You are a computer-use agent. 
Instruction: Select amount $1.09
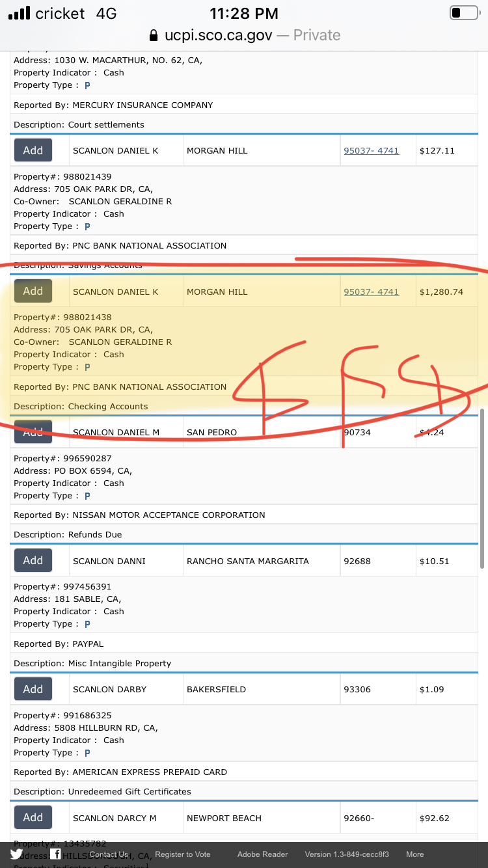click(432, 689)
